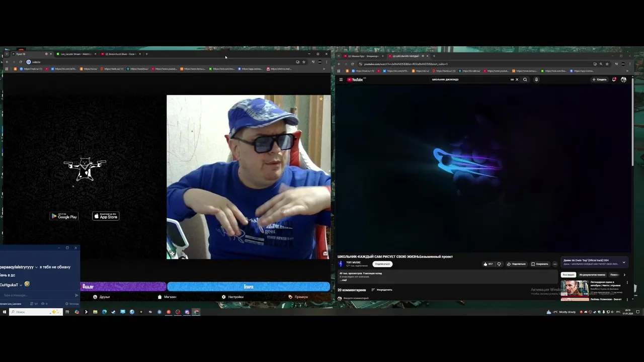
Task: Click the camera icon at webcam bottom-right
Action: [325, 254]
